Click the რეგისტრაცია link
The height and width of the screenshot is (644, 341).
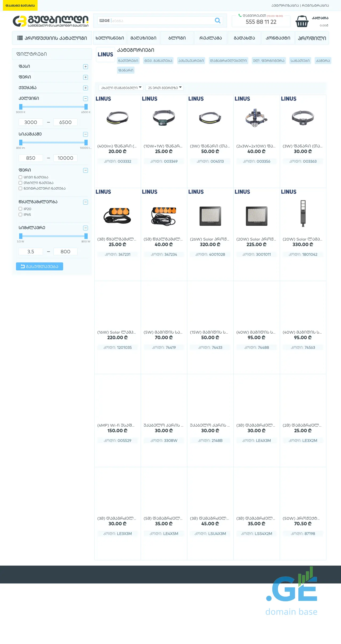315,5
